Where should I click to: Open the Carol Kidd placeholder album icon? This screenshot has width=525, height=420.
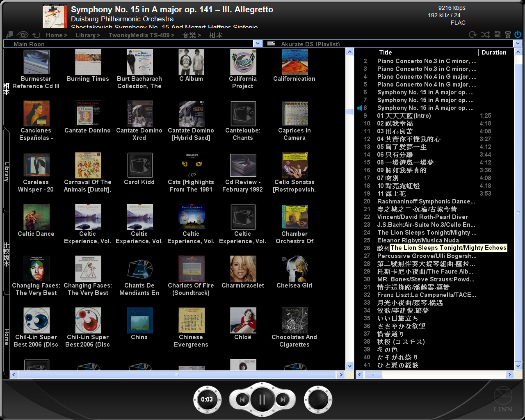coord(139,165)
